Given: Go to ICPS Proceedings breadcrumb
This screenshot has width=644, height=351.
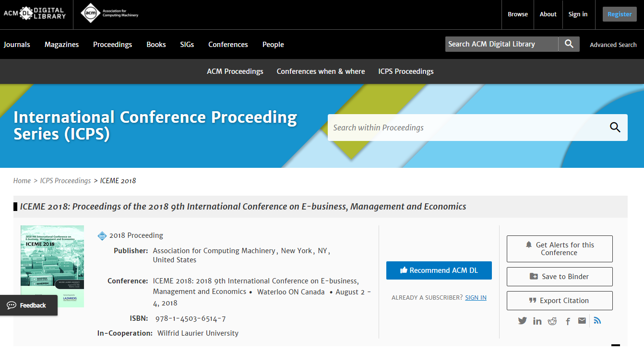Looking at the screenshot, I should (x=65, y=181).
